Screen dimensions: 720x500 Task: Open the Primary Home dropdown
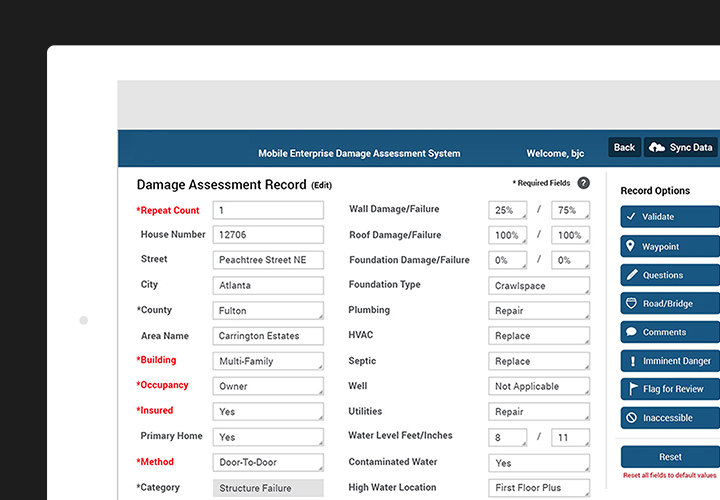click(x=268, y=437)
